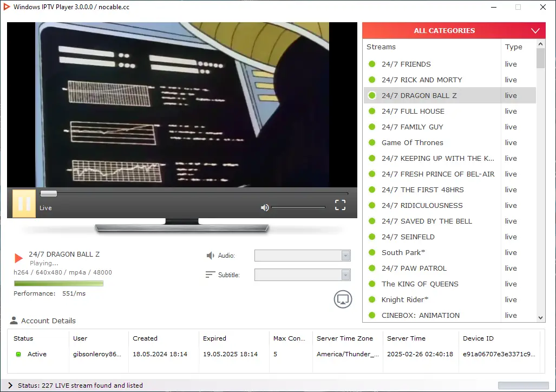The width and height of the screenshot is (556, 392).
Task: Click green dot beside 24/7 FAMILY GUY
Action: (x=372, y=127)
